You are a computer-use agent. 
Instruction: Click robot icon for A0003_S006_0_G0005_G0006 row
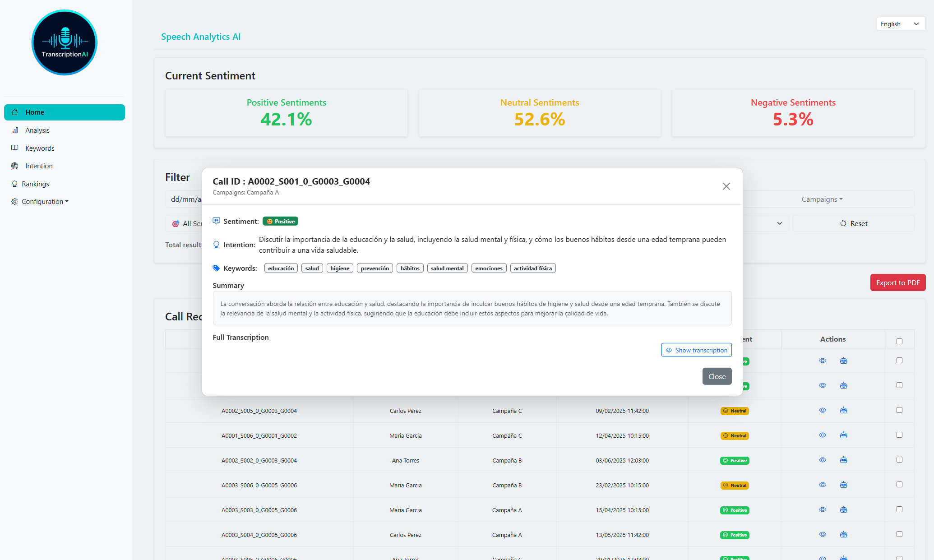[x=843, y=485]
